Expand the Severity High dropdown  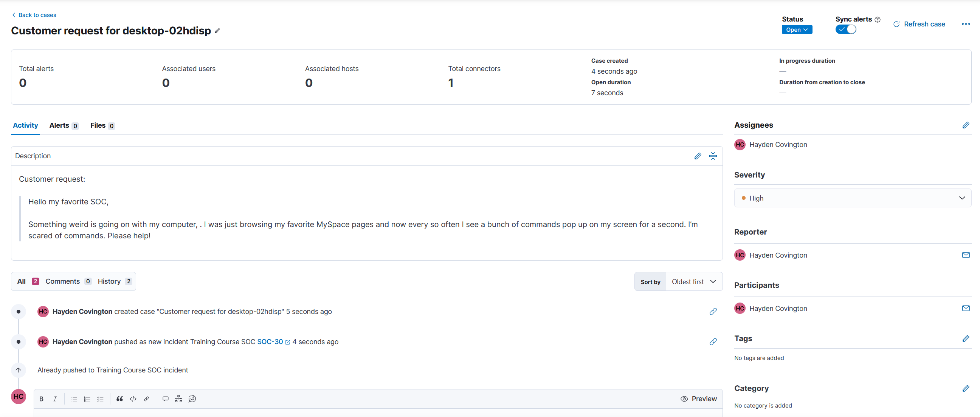tap(852, 198)
